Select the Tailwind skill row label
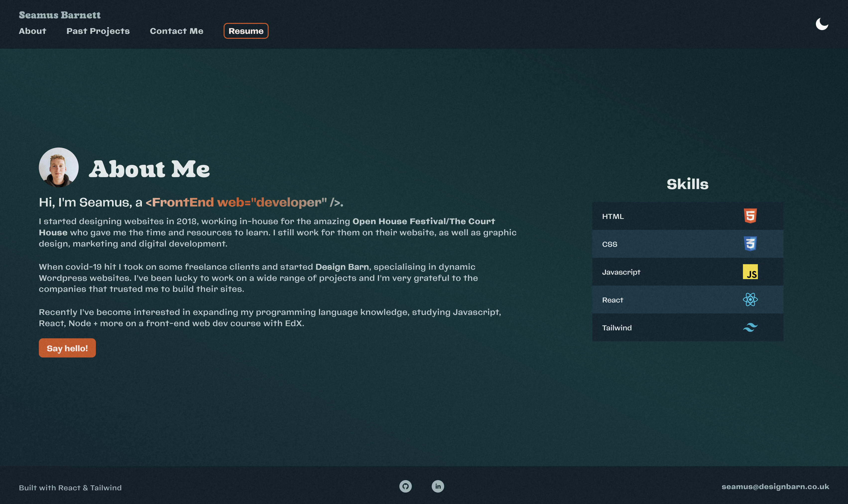The image size is (848, 504). point(616,328)
